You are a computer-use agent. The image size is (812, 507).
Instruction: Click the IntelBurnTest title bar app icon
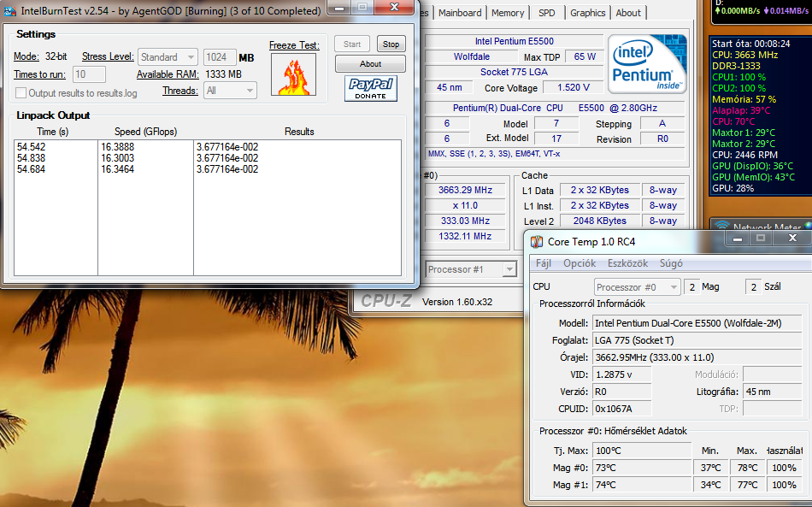click(10, 10)
